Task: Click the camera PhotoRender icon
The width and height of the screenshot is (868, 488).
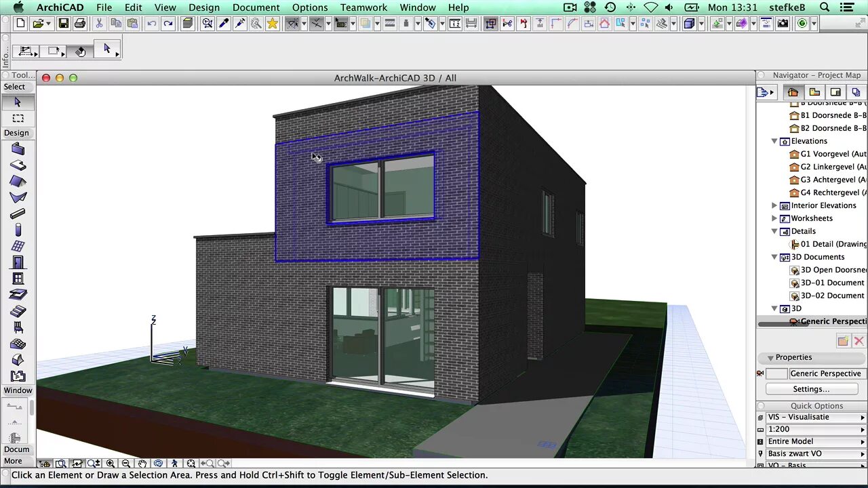Action: coord(783,24)
